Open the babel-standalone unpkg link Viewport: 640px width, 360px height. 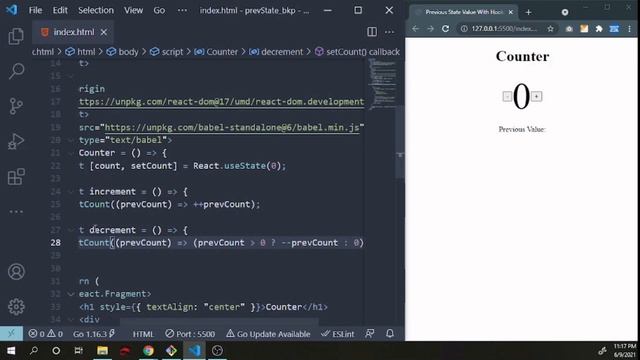click(x=232, y=127)
